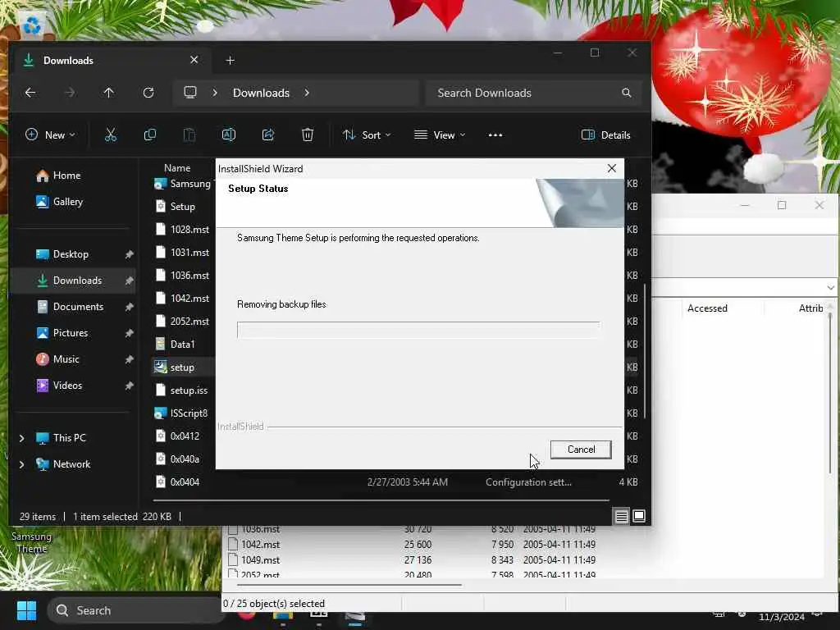
Task: Expand chevron after Downloads in address bar
Action: click(x=307, y=93)
